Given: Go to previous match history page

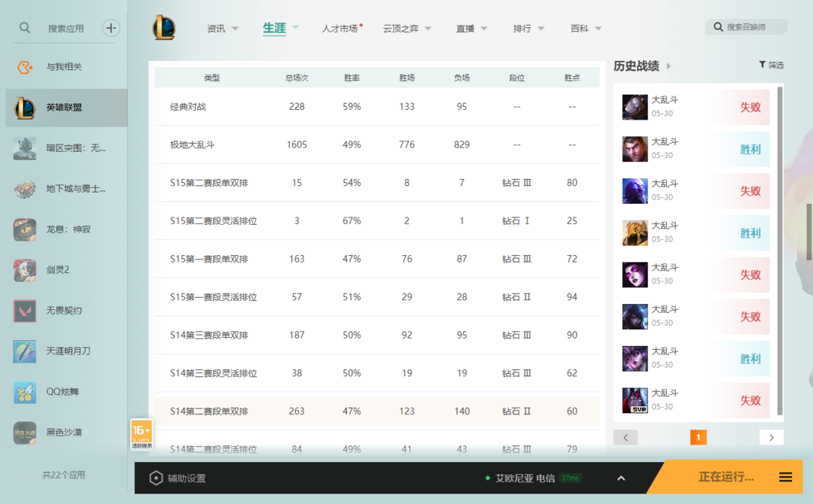Looking at the screenshot, I should (626, 438).
